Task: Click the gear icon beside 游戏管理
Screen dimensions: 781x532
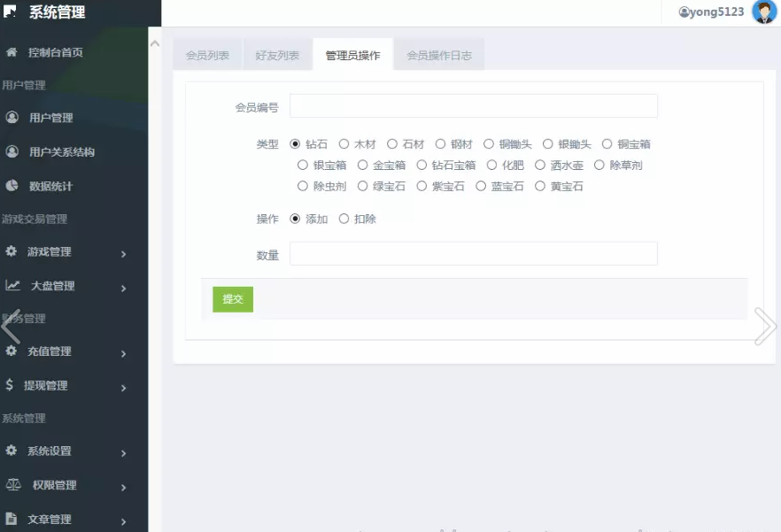Action: point(11,251)
